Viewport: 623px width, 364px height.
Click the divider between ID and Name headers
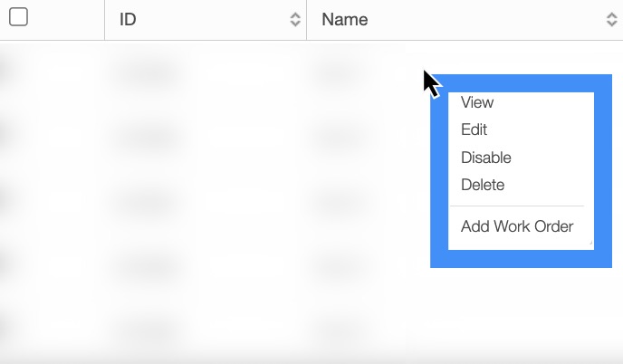[x=307, y=20]
